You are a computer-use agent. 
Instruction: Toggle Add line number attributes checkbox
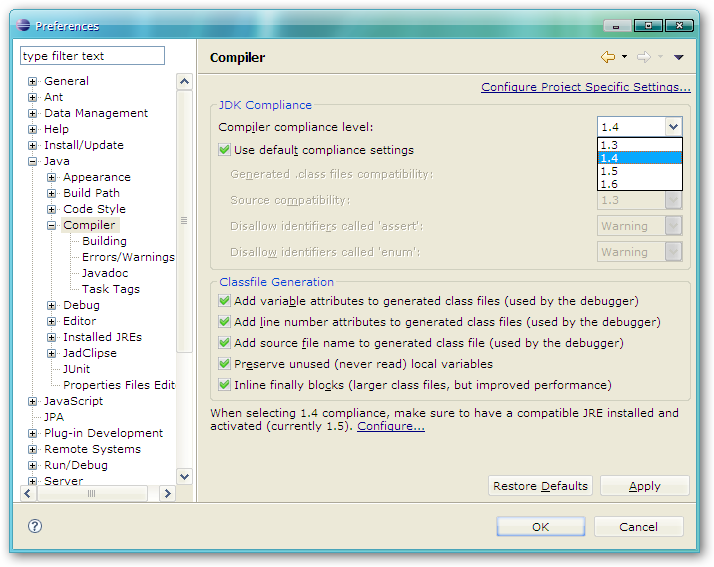tap(224, 322)
